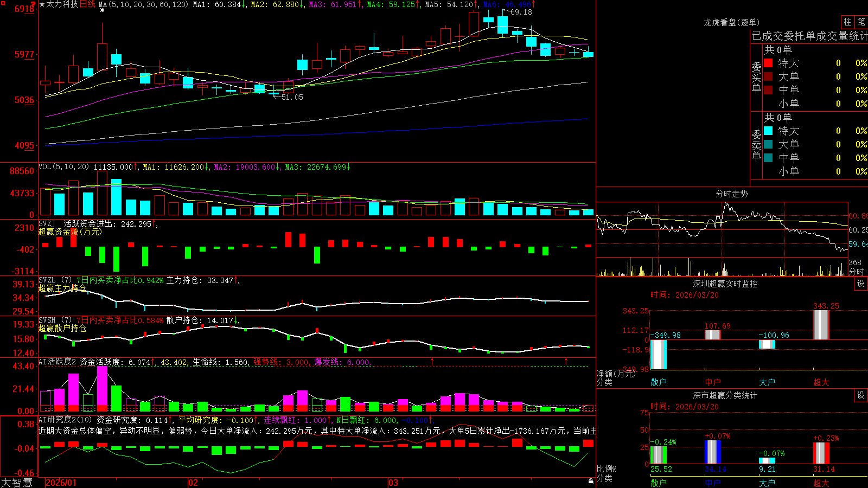Click the VOL(5,10,20) indicator title
The image size is (868, 488).
(x=63, y=167)
